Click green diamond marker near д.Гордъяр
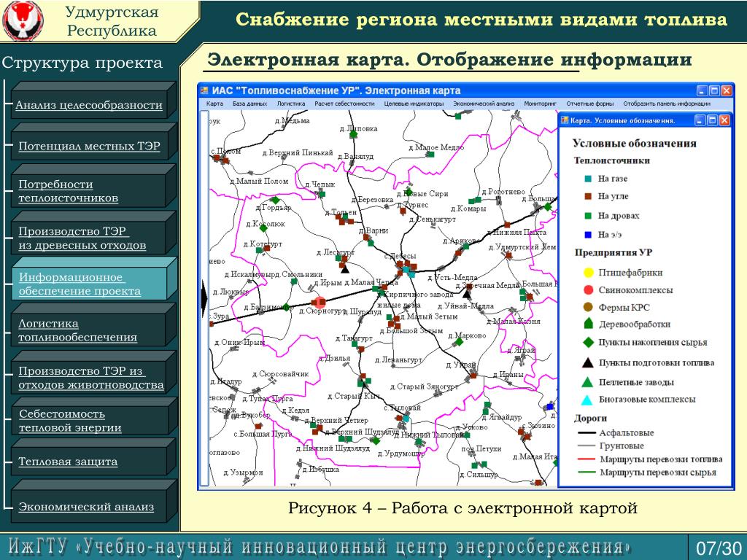 pos(275,200)
